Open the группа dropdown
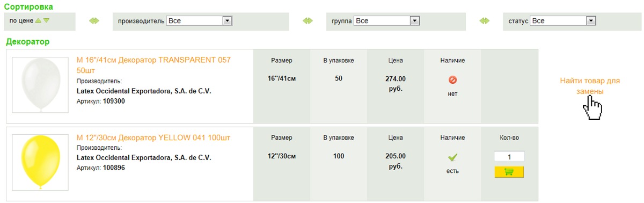644x203 pixels. tap(386, 21)
